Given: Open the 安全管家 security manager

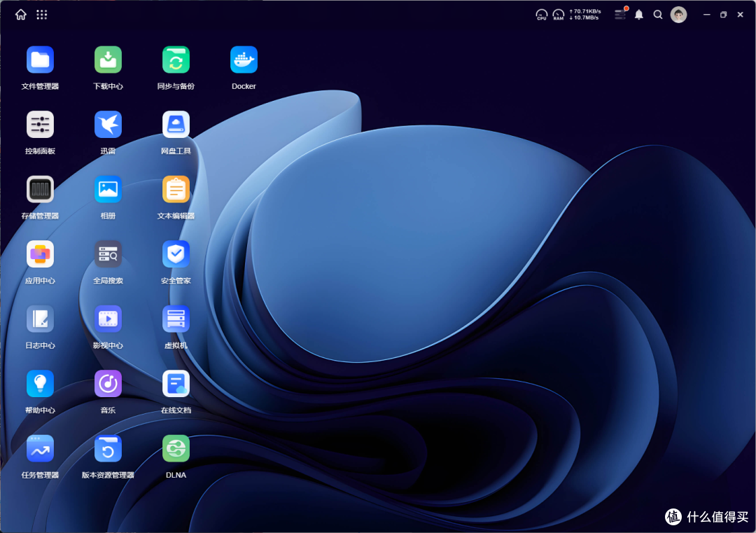Looking at the screenshot, I should 176,254.
